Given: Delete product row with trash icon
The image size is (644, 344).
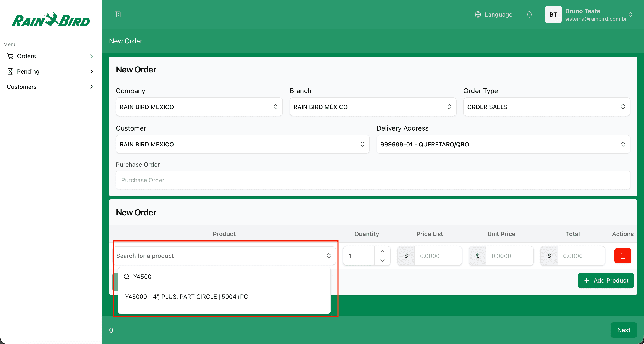Looking at the screenshot, I should tap(622, 256).
